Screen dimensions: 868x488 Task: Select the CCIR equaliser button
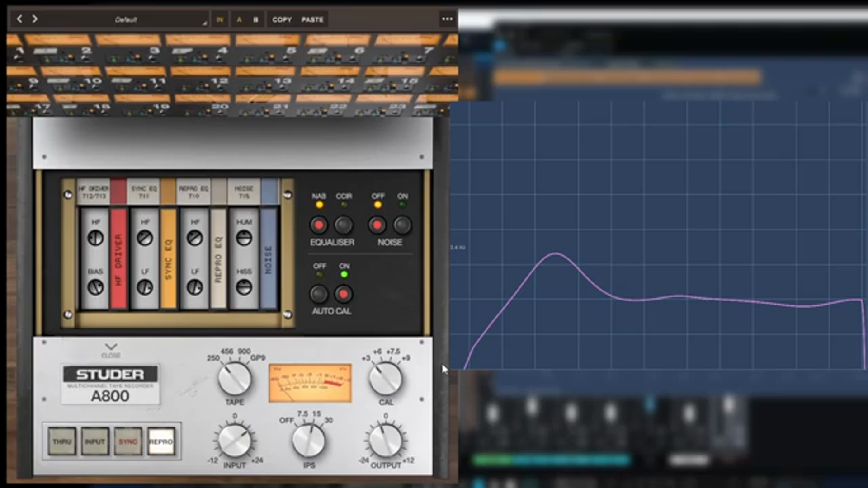tap(344, 225)
